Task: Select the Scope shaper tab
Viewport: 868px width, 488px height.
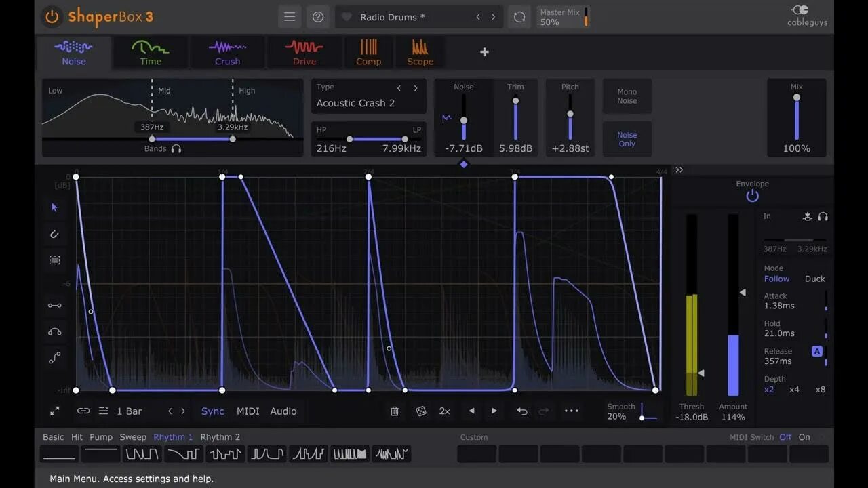Action: (420, 52)
